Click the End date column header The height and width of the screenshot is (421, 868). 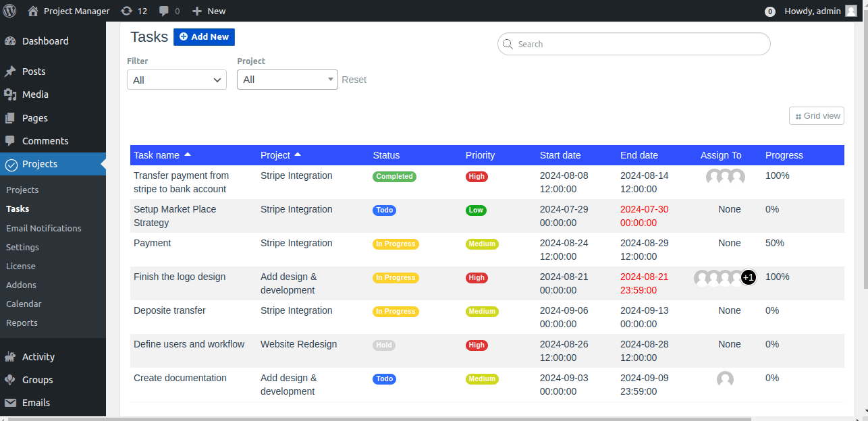pyautogui.click(x=639, y=155)
